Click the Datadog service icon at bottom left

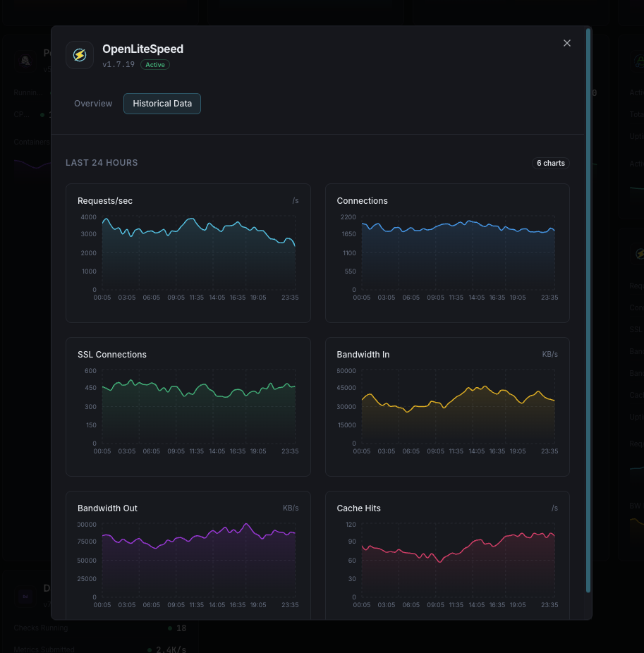[25, 596]
